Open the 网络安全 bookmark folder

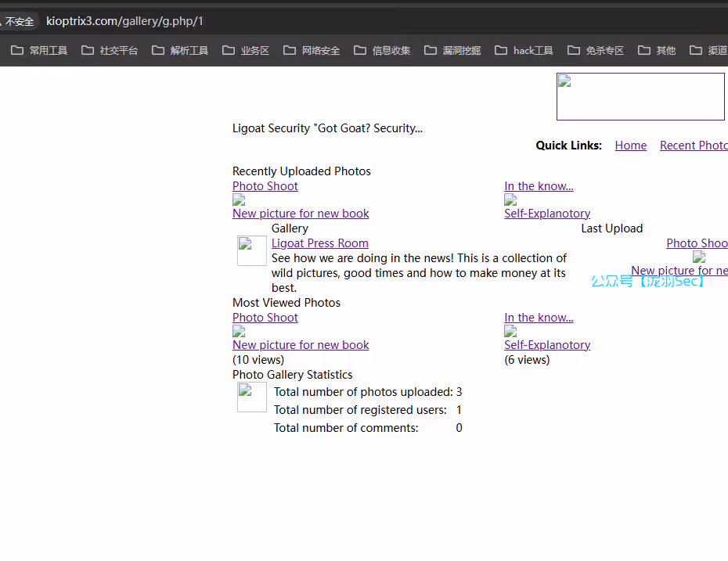(312, 51)
